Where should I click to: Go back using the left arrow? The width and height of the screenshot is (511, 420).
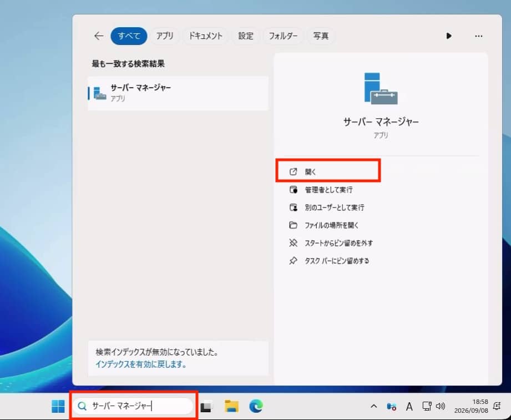pos(98,36)
